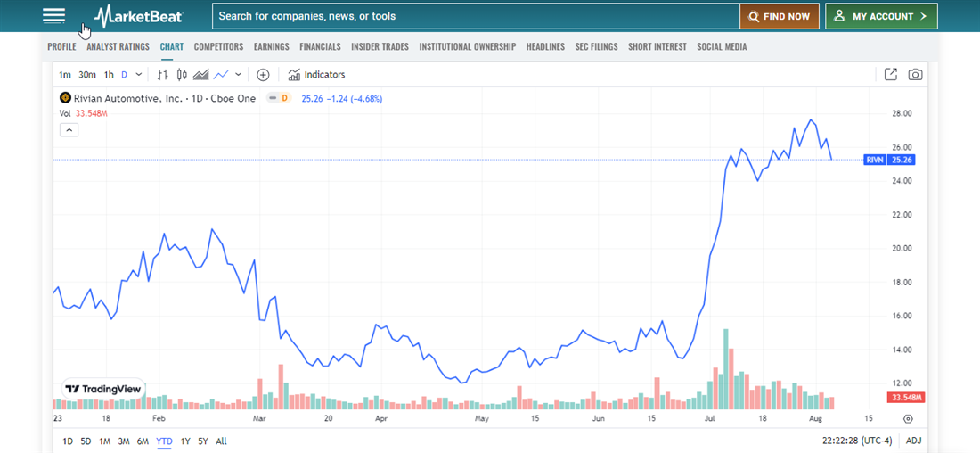
Task: Switch to Headlines tab
Action: tap(545, 46)
